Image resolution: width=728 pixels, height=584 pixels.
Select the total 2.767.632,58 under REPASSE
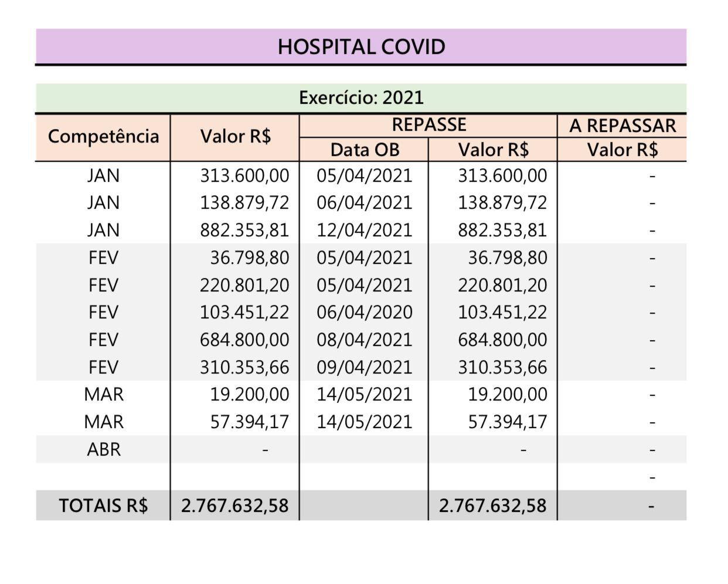pyautogui.click(x=492, y=505)
